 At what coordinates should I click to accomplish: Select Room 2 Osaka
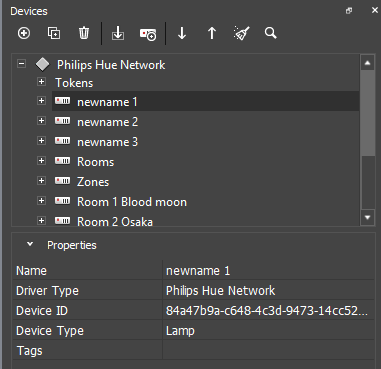point(115,222)
